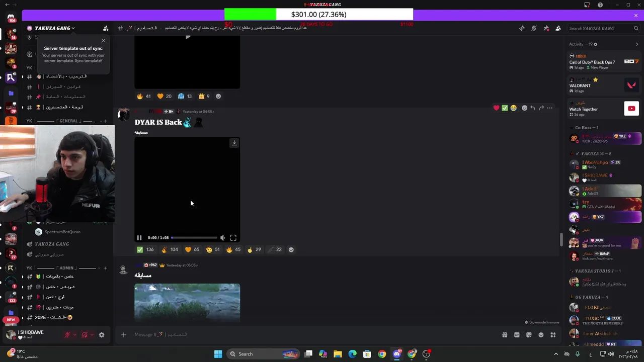Image resolution: width=644 pixels, height=362 pixels.
Task: Open microphone input options dropdown
Action: [x=75, y=335]
